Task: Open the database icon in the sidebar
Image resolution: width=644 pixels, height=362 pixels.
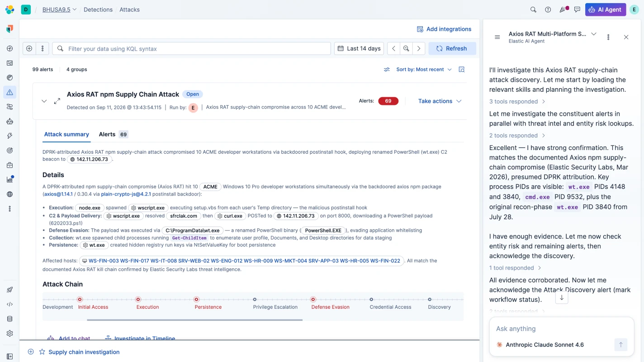Action: (x=10, y=319)
